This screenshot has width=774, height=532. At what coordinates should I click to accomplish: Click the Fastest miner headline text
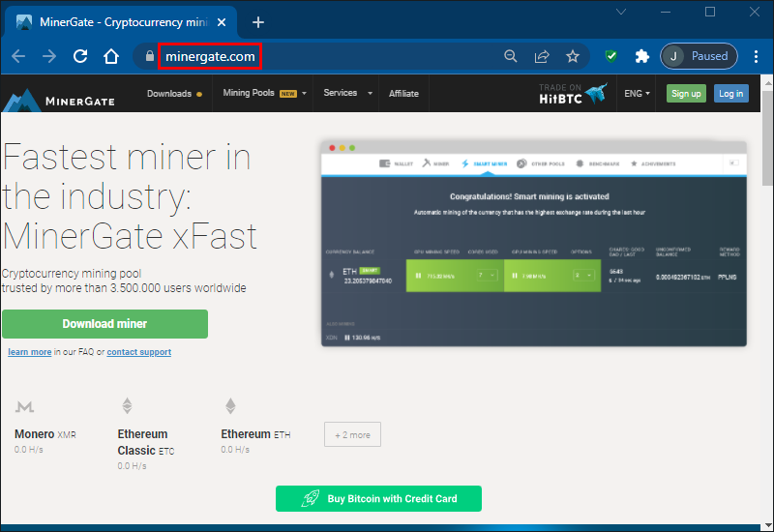point(130,196)
